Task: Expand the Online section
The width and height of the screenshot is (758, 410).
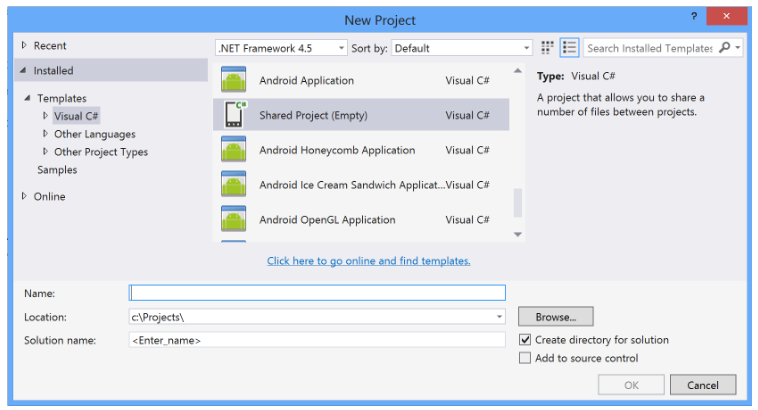Action: [24, 196]
